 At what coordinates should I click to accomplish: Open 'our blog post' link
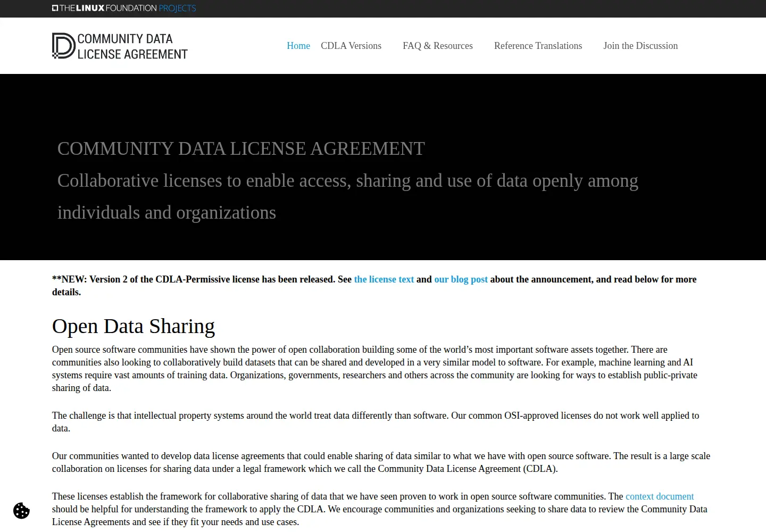click(x=461, y=279)
